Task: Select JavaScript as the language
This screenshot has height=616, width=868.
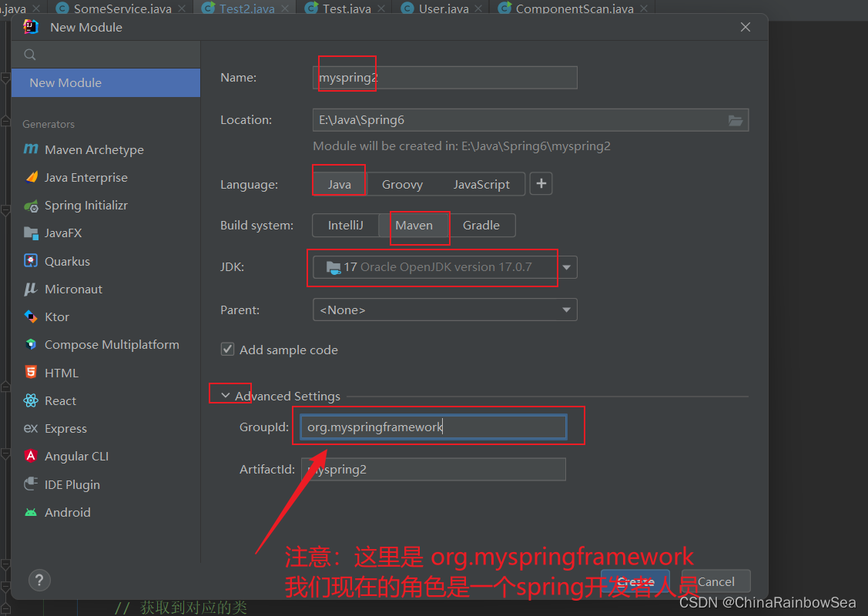Action: (x=481, y=184)
